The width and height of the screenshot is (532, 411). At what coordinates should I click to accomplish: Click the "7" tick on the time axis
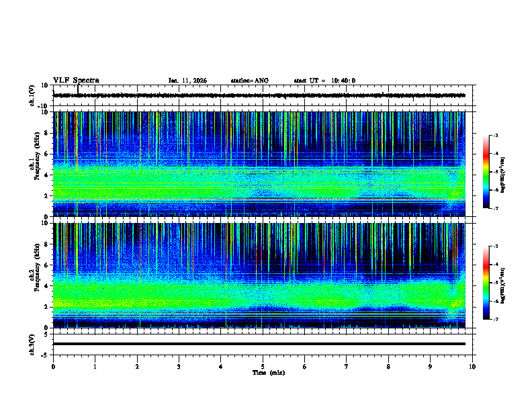tap(347, 367)
